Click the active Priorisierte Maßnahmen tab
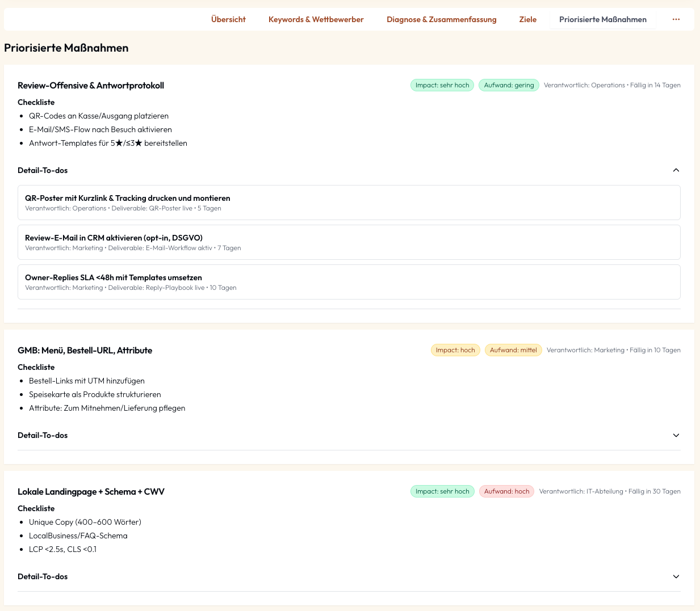Image resolution: width=700 pixels, height=611 pixels. point(603,19)
